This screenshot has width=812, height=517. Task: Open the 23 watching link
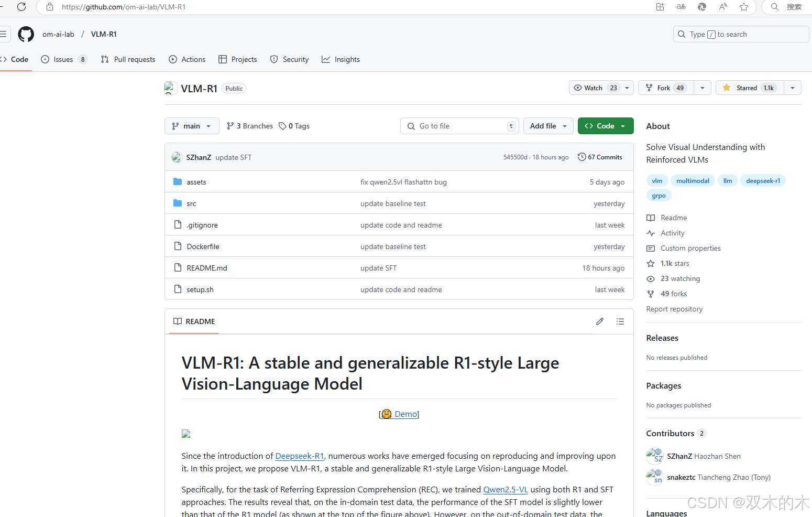[673, 278]
